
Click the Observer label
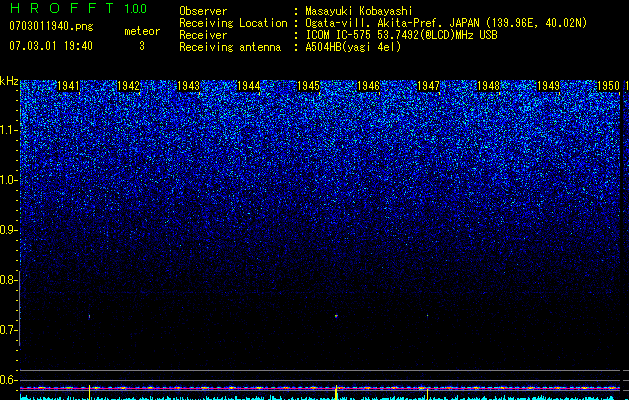(203, 11)
